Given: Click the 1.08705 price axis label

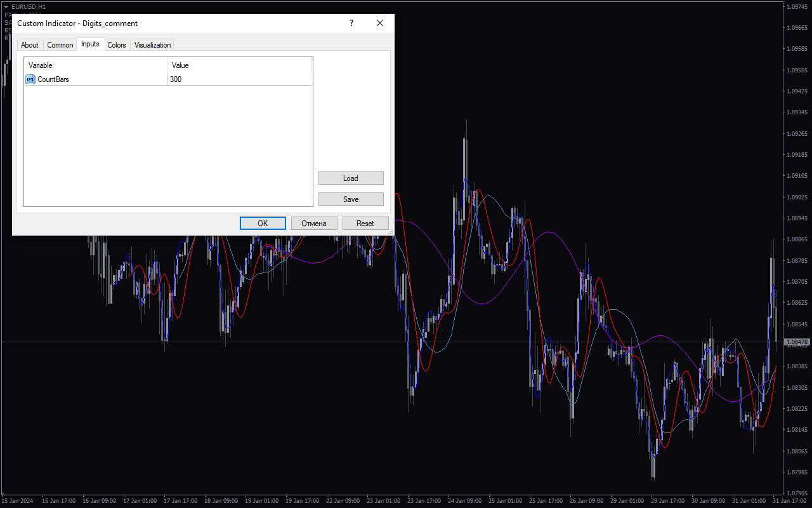Looking at the screenshot, I should click(796, 282).
